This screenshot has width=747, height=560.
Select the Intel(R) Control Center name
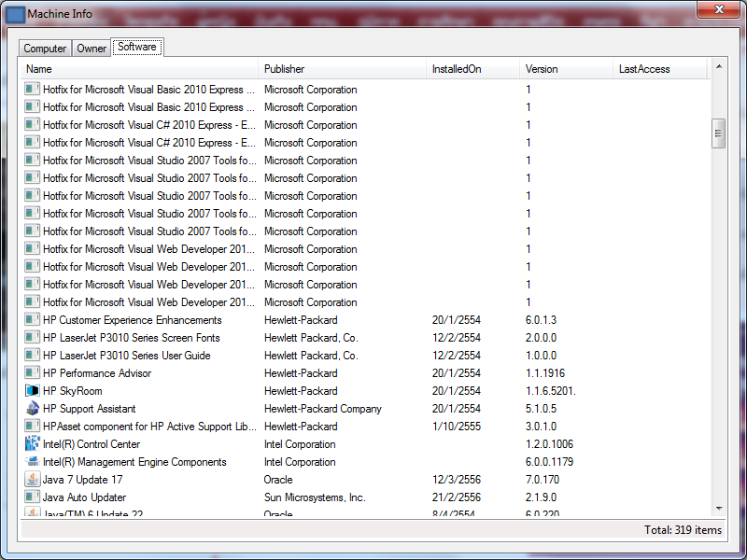click(92, 444)
